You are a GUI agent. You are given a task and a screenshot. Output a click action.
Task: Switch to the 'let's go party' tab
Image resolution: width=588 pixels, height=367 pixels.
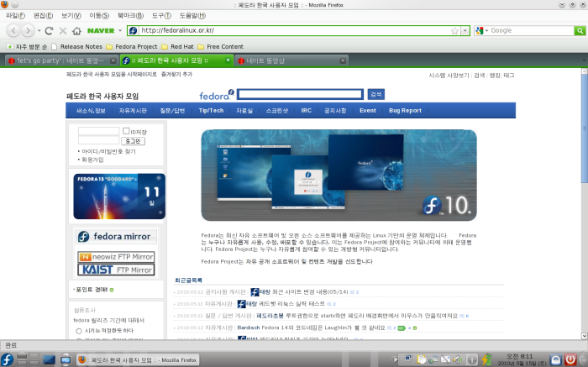(62, 60)
